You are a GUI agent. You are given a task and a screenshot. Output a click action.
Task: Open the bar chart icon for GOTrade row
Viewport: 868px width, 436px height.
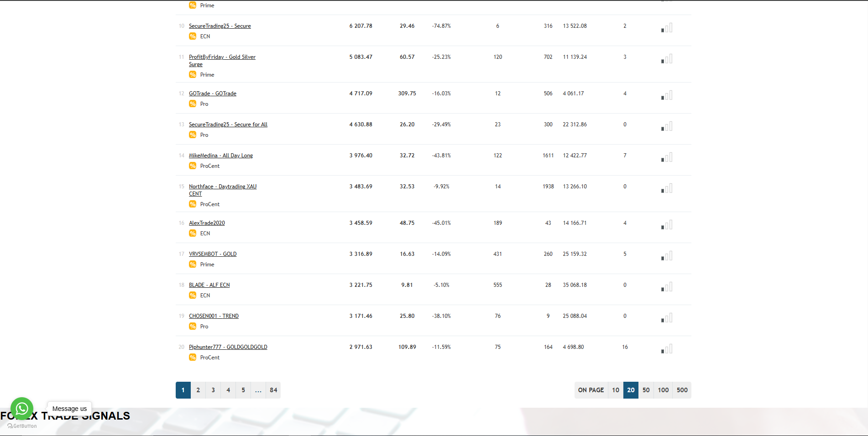click(x=667, y=96)
